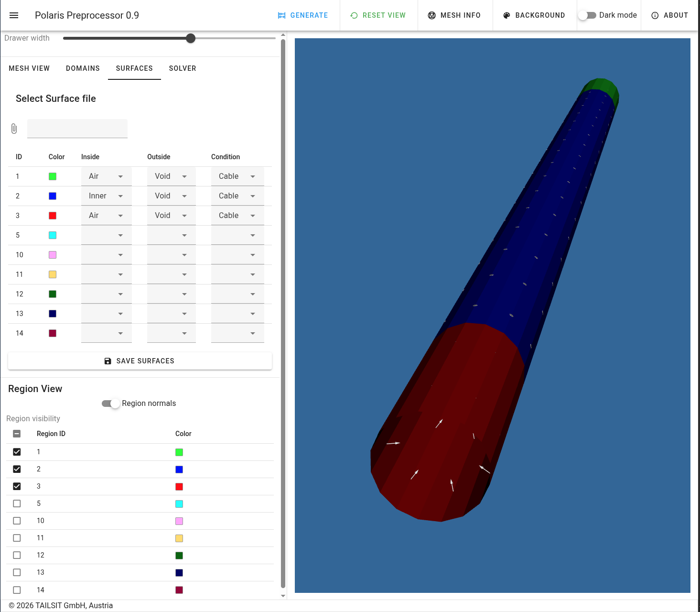Click the paperclip attach file icon
The width and height of the screenshot is (700, 612).
[14, 129]
